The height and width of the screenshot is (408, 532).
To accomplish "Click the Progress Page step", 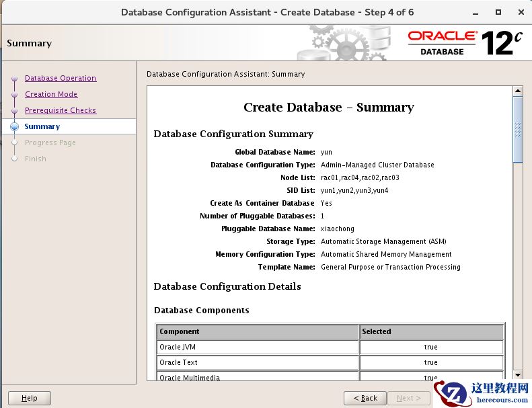I will (x=50, y=142).
